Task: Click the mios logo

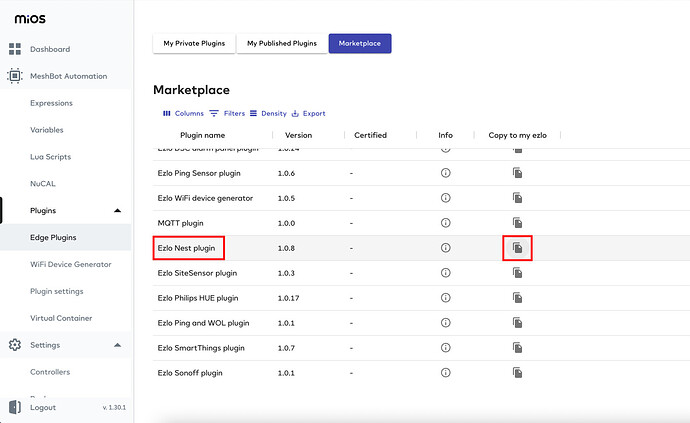Action: [30, 19]
